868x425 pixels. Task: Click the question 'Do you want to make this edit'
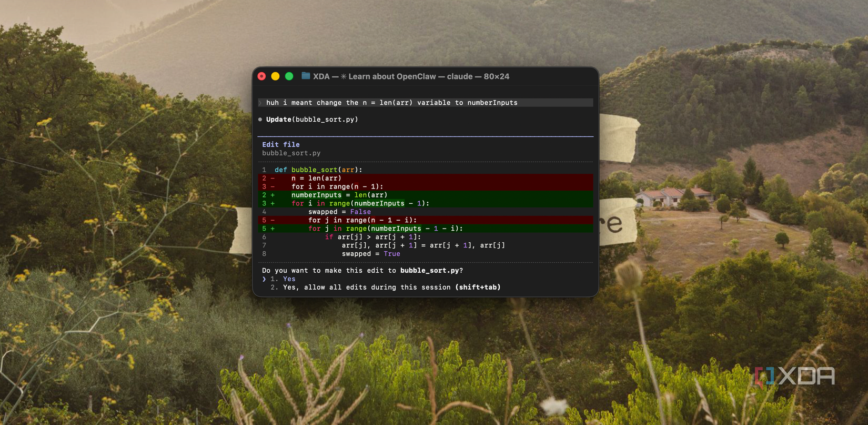click(x=362, y=271)
